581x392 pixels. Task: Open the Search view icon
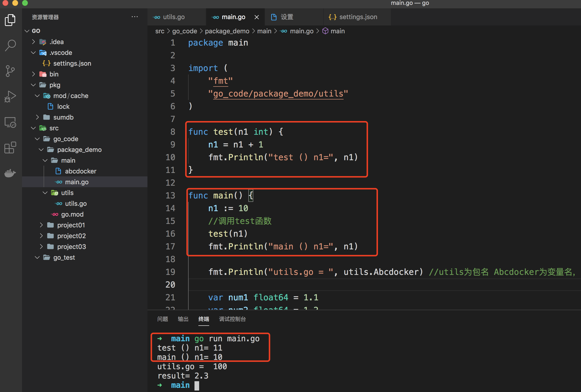[x=10, y=46]
